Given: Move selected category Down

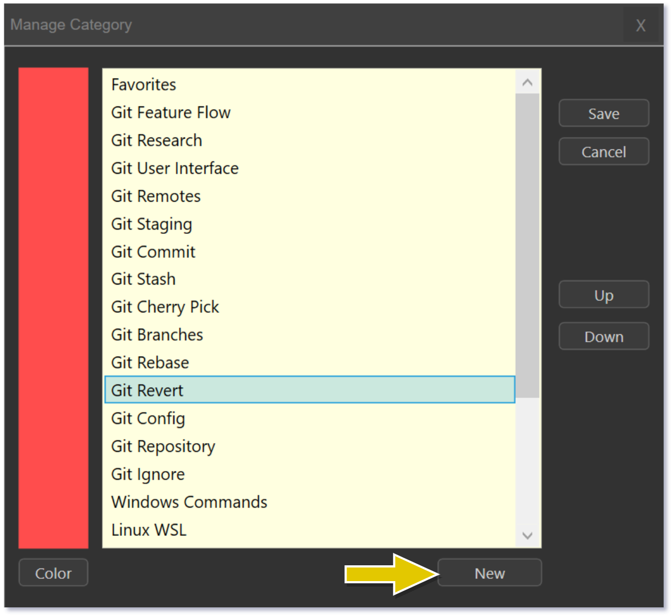Looking at the screenshot, I should click(x=603, y=336).
